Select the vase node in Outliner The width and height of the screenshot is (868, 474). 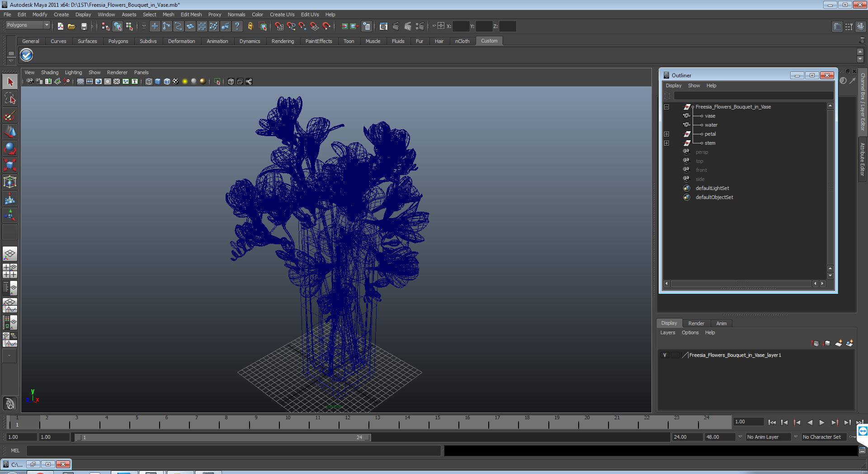click(710, 116)
